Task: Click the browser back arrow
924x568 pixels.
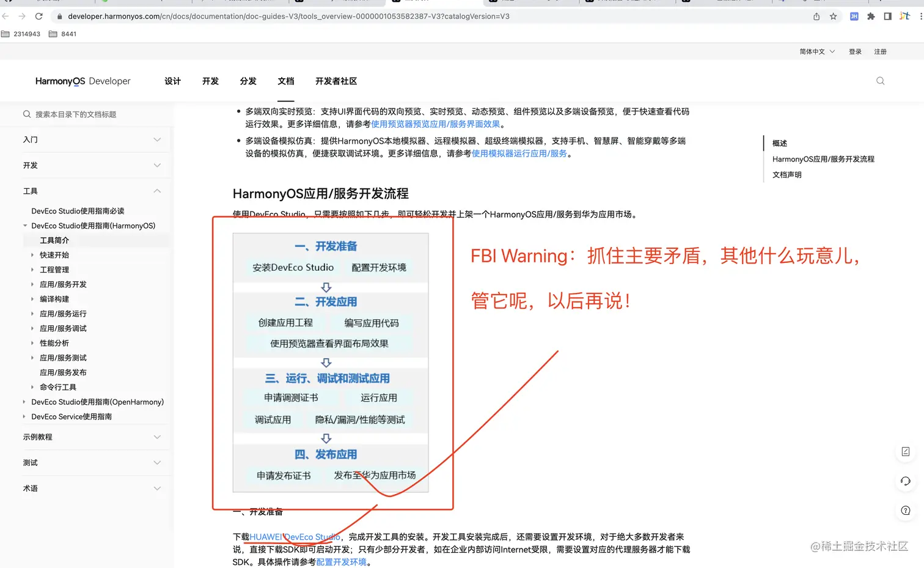Action: pyautogui.click(x=5, y=17)
